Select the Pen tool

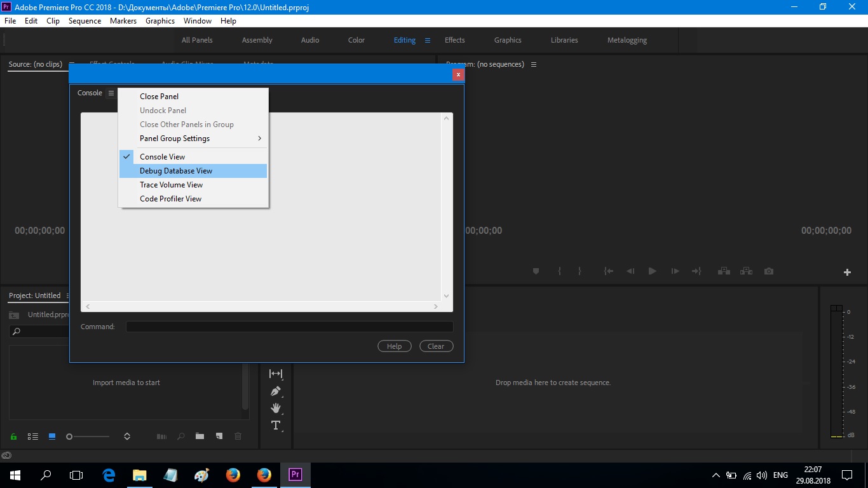pyautogui.click(x=276, y=391)
